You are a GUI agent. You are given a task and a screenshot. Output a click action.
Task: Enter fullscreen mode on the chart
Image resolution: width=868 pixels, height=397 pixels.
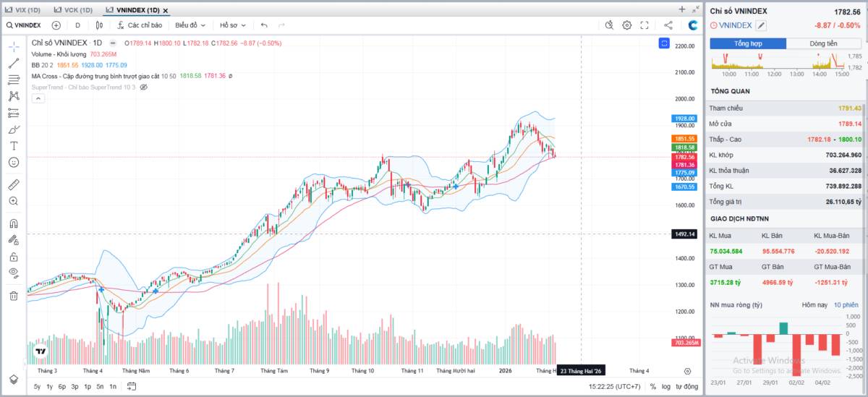tap(644, 25)
